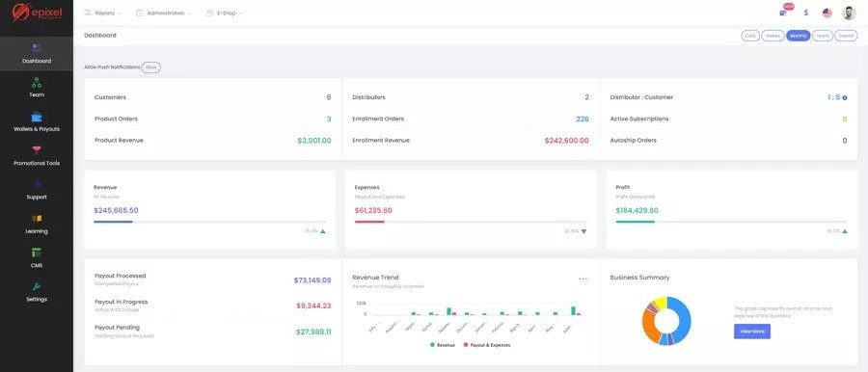The height and width of the screenshot is (372, 868).
Task: Click the Profit progress bar
Action: tap(731, 222)
